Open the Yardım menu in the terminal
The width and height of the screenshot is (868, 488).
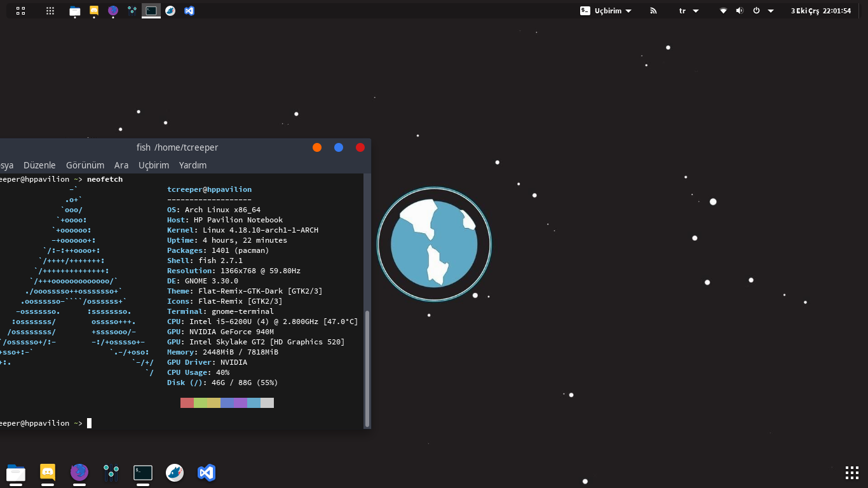(x=193, y=165)
